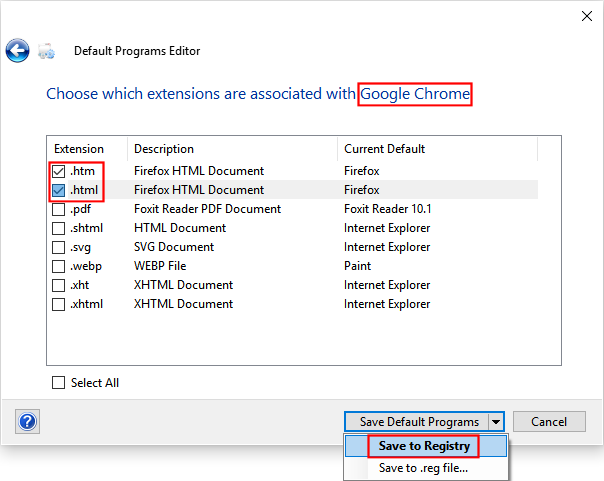
Task: Toggle the Select All checkbox
Action: [x=59, y=382]
